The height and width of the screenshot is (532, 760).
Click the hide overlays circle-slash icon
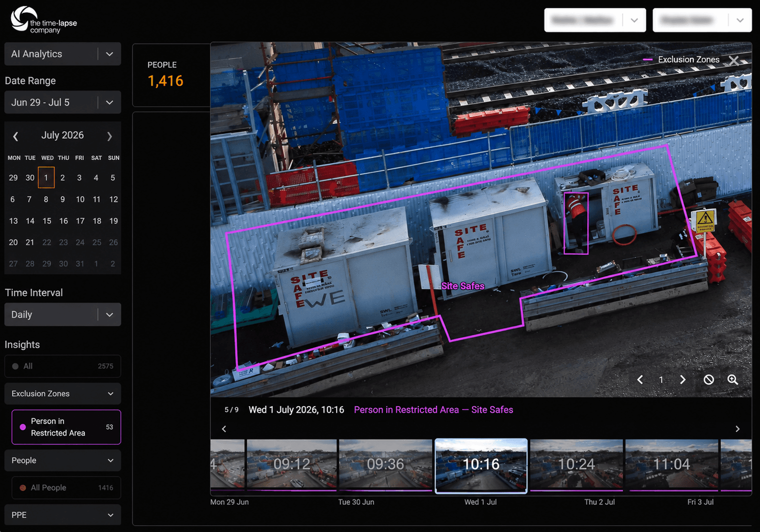click(x=709, y=380)
